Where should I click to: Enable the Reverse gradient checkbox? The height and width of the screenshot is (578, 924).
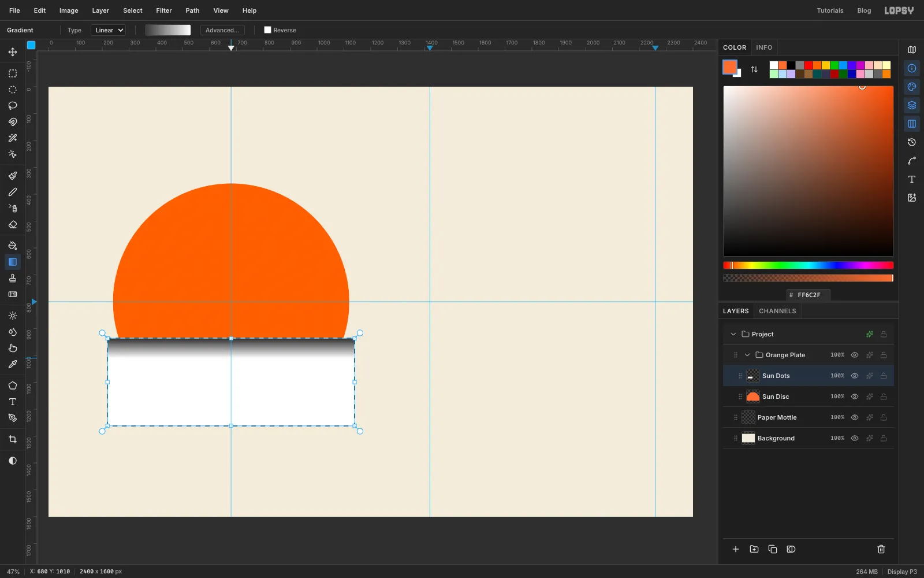(267, 30)
